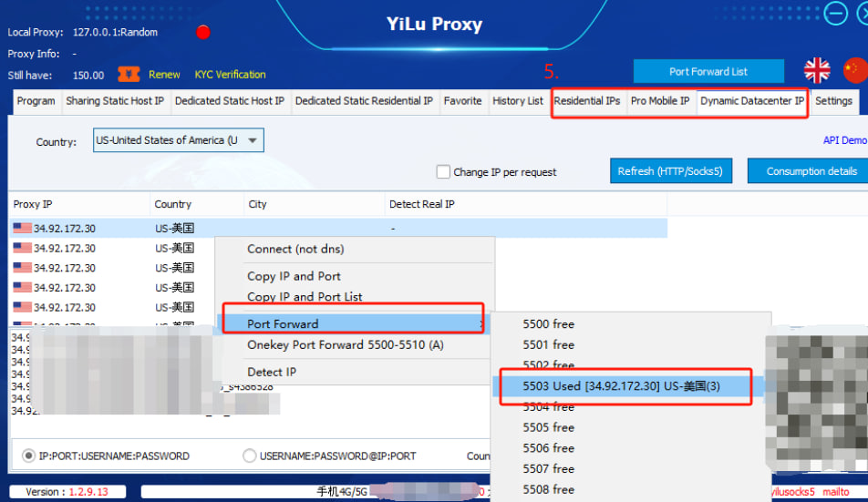This screenshot has width=868, height=502.
Task: Click the mailto link in status bar
Action: (836, 491)
